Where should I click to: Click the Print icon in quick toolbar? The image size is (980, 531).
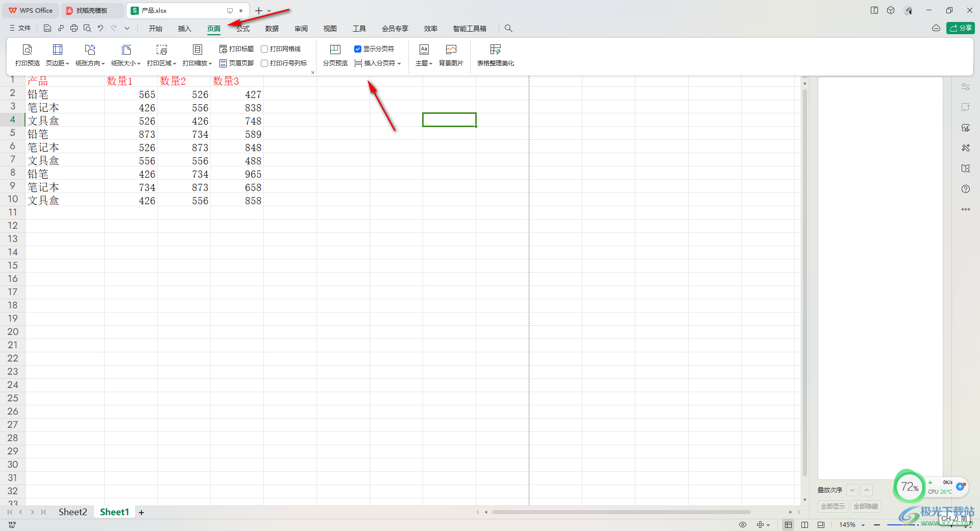tap(74, 29)
